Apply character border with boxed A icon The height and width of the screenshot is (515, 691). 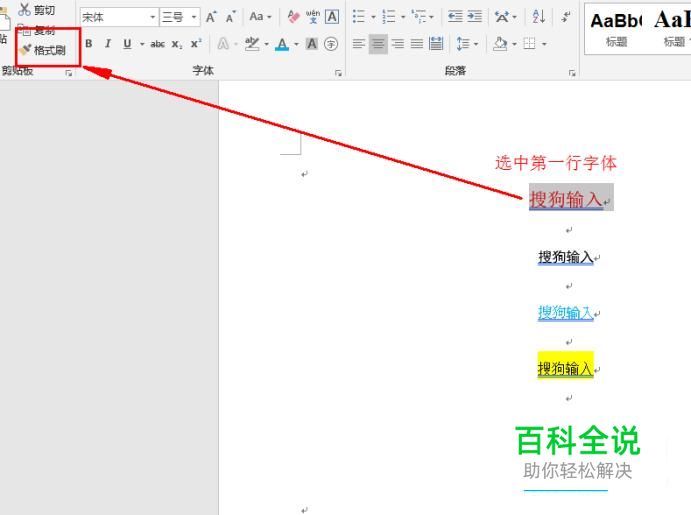tap(332, 17)
